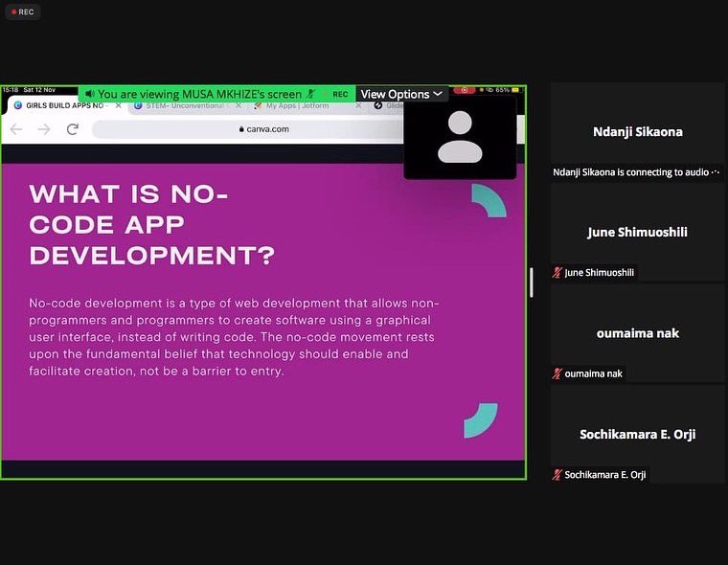The image size is (728, 565).
Task: Click the Sochikamara E. Orji name label below the tile
Action: click(605, 474)
